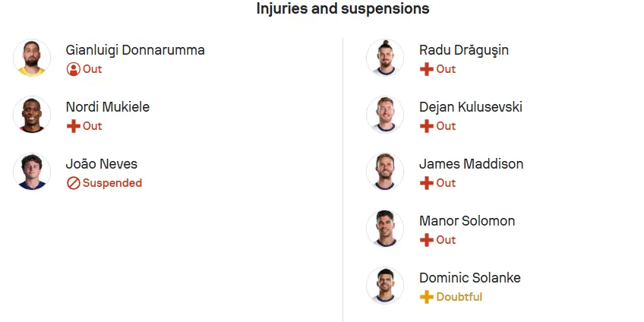The image size is (644, 322).
Task: Open Gianluigi Donnarumma's player photo
Action: 32,58
